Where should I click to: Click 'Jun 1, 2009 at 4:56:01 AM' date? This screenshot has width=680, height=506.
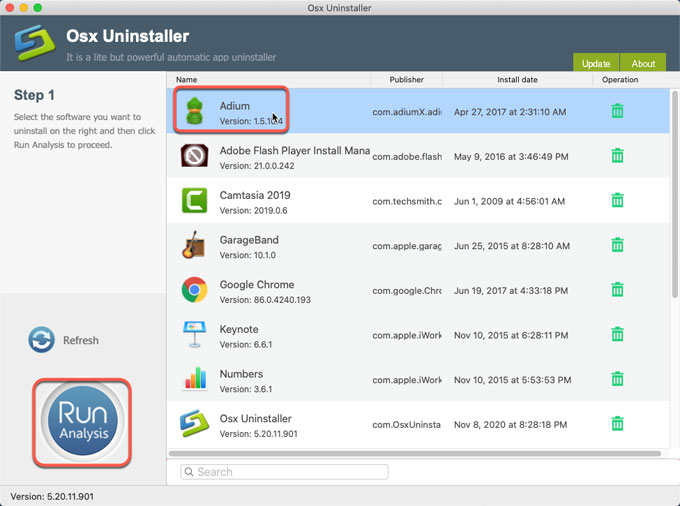click(x=509, y=201)
